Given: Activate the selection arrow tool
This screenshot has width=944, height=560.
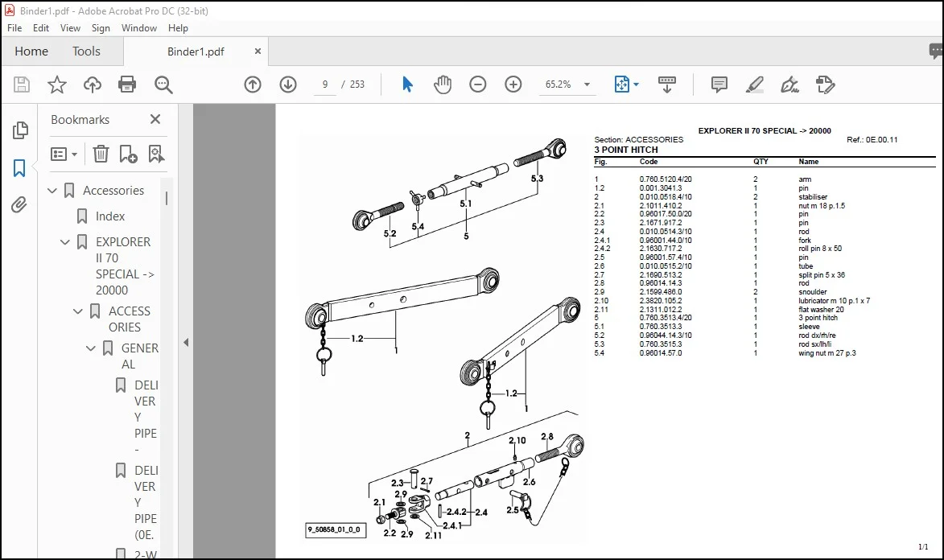Looking at the screenshot, I should [x=407, y=84].
